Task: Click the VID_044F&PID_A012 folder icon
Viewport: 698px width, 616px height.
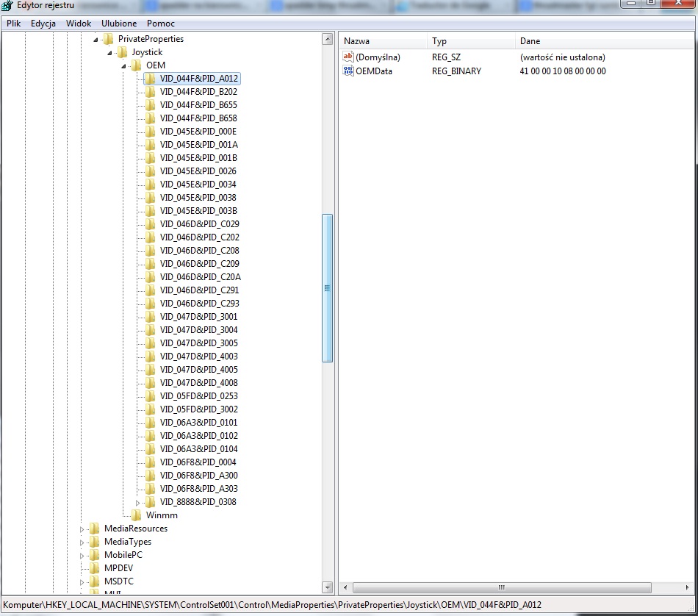Action: click(x=151, y=79)
